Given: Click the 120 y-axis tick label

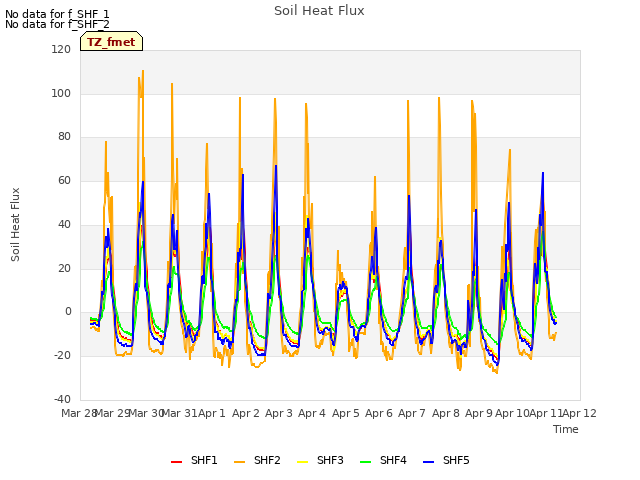Looking at the screenshot, I should [x=61, y=49].
